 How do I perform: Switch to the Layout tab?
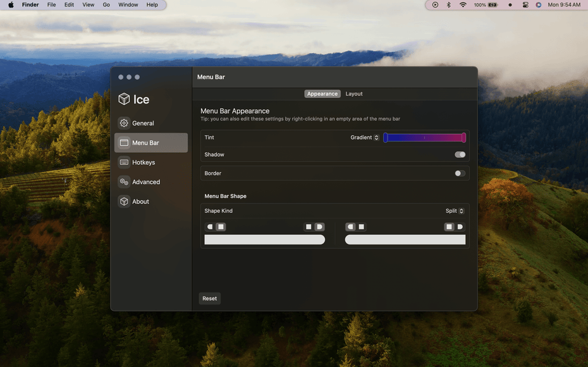[x=354, y=94]
